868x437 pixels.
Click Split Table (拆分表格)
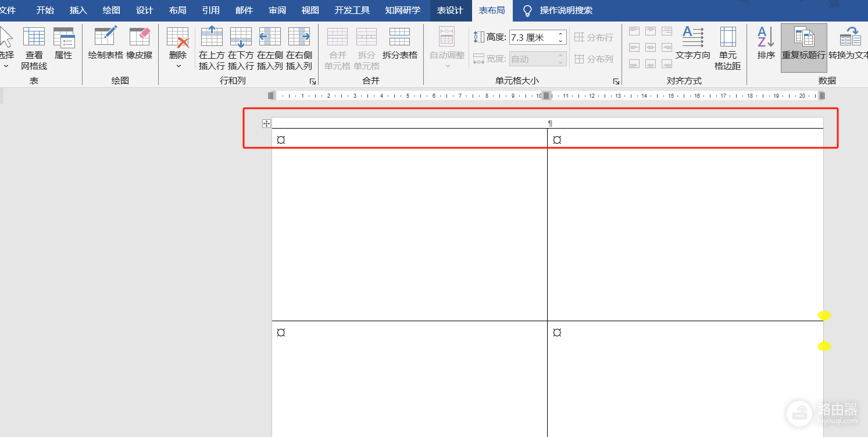(400, 44)
